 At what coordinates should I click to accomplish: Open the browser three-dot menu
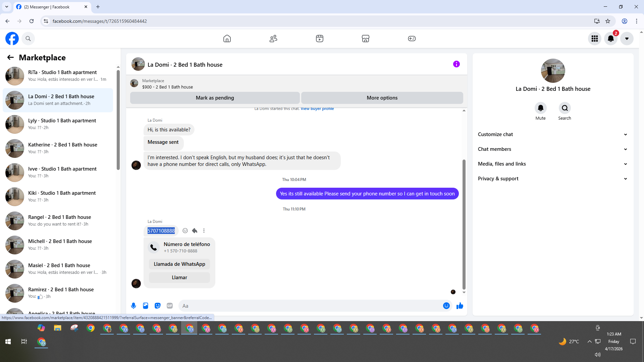pos(637,21)
